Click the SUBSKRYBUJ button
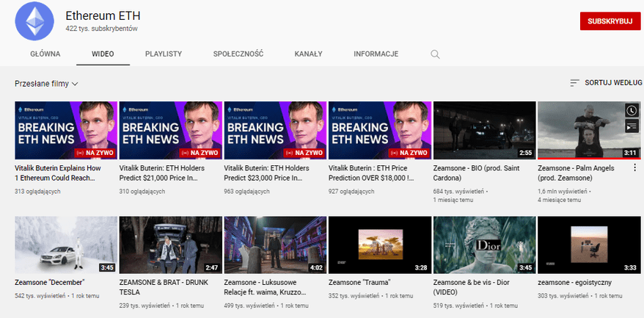This screenshot has height=318, width=644. coord(610,21)
